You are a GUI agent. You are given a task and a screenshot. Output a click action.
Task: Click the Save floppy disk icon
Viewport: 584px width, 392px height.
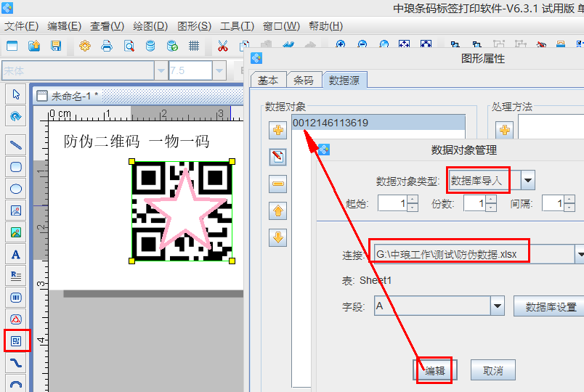[x=56, y=46]
